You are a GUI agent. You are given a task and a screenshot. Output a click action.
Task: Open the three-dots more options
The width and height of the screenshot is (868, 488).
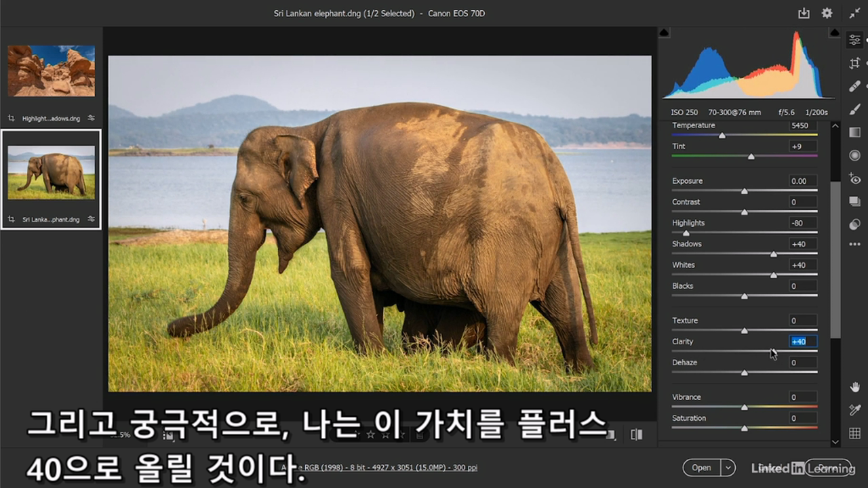coord(854,244)
